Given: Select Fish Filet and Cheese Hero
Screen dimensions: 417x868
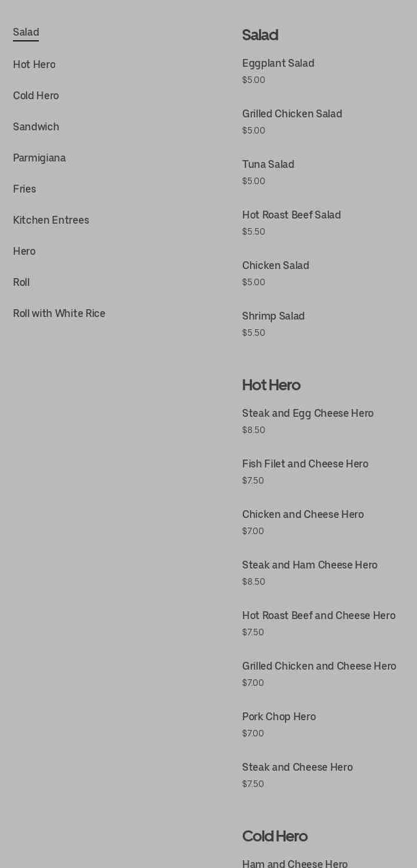Looking at the screenshot, I should pyautogui.click(x=305, y=464).
